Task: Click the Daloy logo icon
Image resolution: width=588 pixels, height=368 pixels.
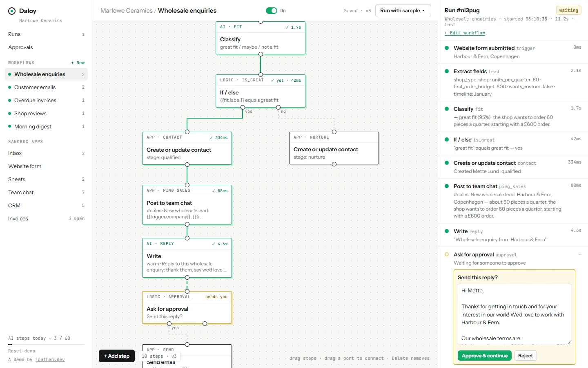Action: (12, 11)
